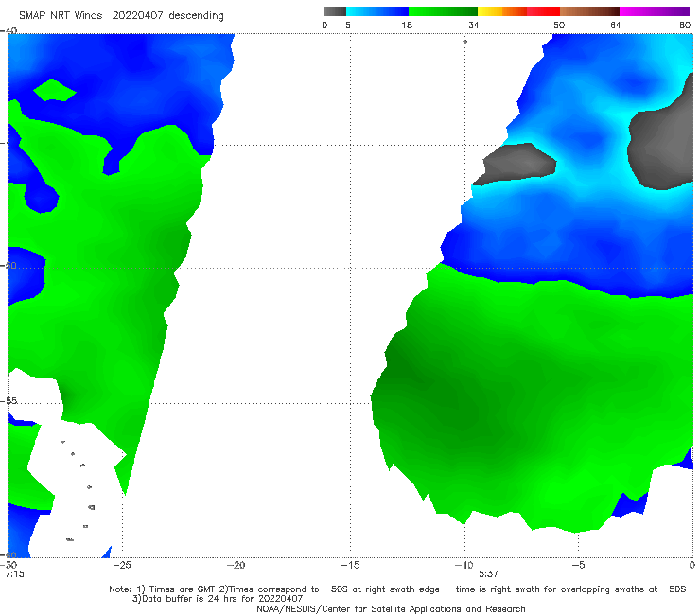This screenshot has height=615, width=700.
Task: Click the note '3)Data buffer is 24 hrs'
Action: 218,599
